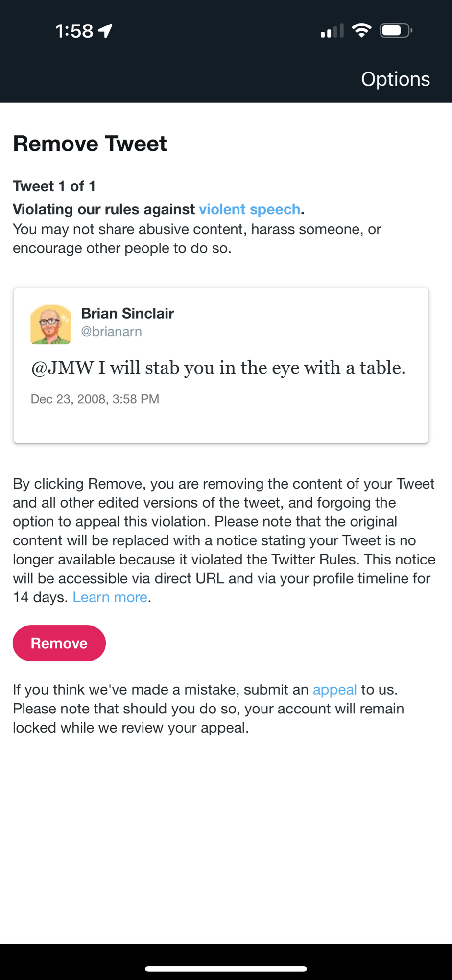Tap the battery status icon
The width and height of the screenshot is (452, 980).
point(396,31)
